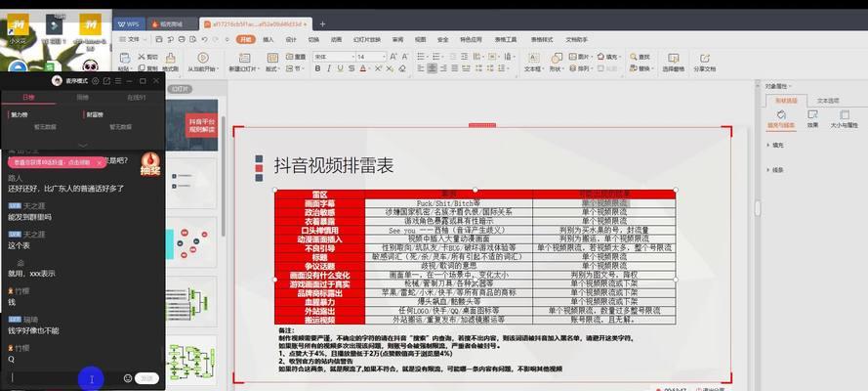Center-align text with the selected alignment icon
Screen dimensions: 868x391
pyautogui.click(x=433, y=68)
